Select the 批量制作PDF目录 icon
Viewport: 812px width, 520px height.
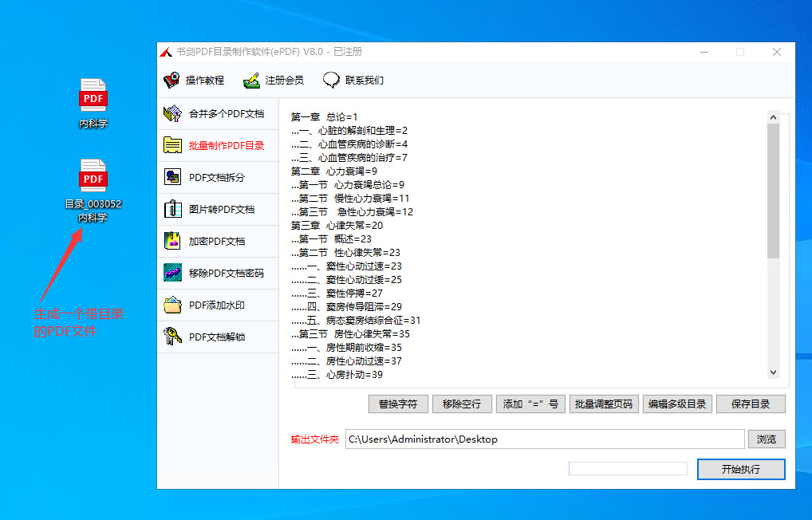tap(172, 146)
